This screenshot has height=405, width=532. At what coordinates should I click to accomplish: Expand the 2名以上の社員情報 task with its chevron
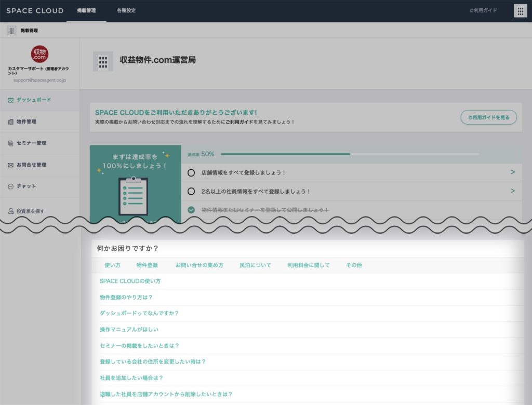tap(513, 191)
